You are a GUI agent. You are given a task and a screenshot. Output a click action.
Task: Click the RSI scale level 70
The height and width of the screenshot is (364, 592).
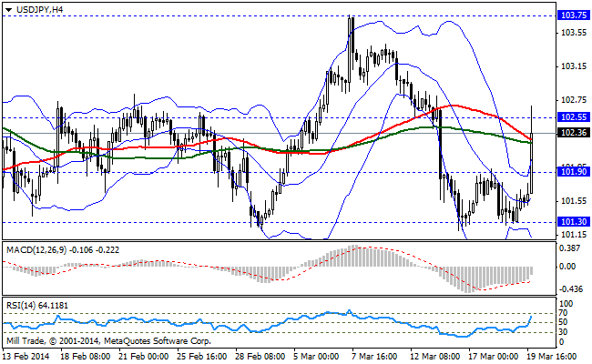point(563,313)
